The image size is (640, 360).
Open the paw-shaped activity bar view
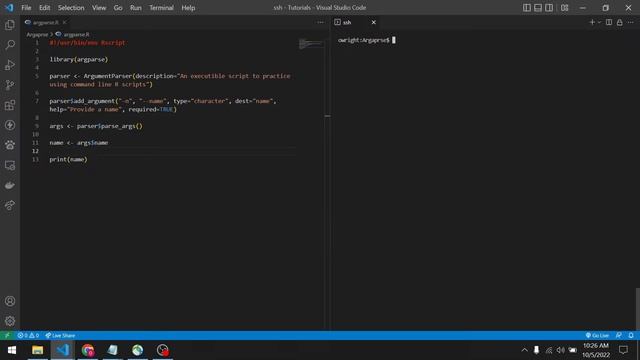(10, 145)
